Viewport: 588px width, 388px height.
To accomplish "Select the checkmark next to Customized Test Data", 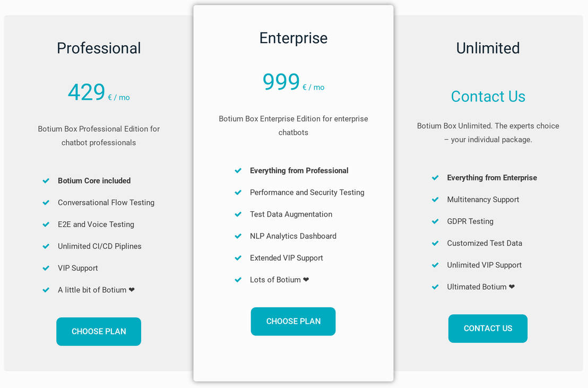I will coord(436,243).
